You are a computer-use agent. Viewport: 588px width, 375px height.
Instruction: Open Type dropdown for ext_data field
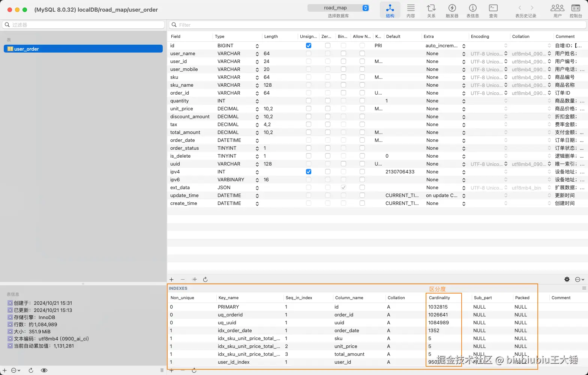[257, 188]
